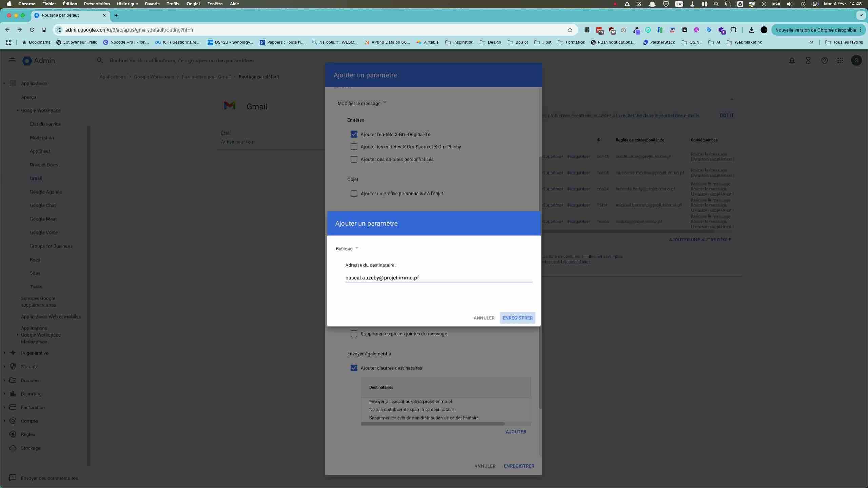Open the account avatar menu
868x488 pixels.
[856, 60]
